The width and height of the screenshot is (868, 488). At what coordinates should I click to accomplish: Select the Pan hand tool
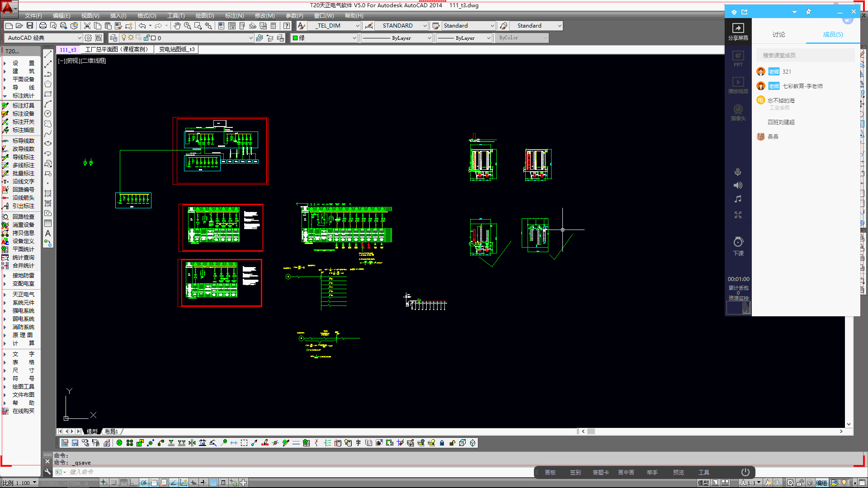[177, 26]
